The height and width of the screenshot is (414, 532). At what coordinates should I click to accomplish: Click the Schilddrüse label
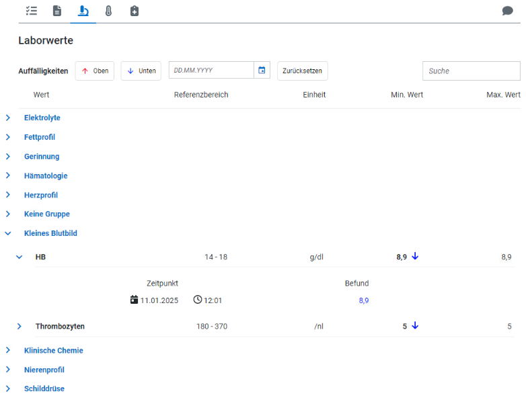coord(44,388)
